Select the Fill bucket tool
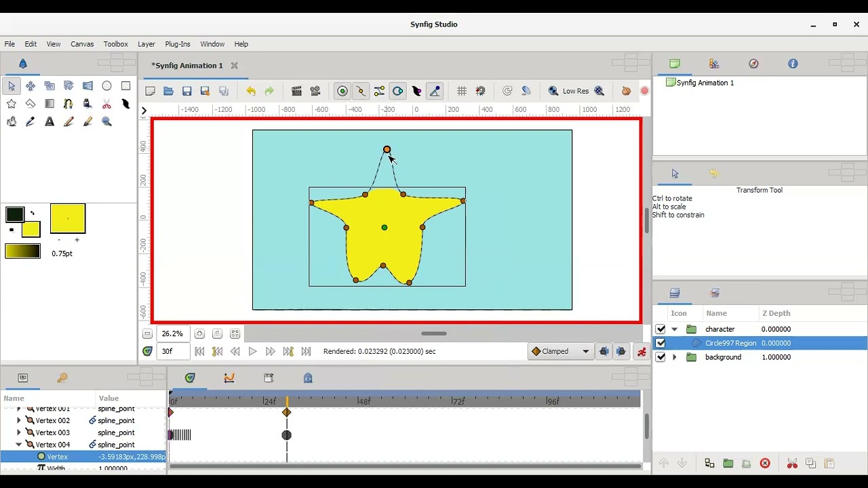868x488 pixels. pyautogui.click(x=12, y=121)
